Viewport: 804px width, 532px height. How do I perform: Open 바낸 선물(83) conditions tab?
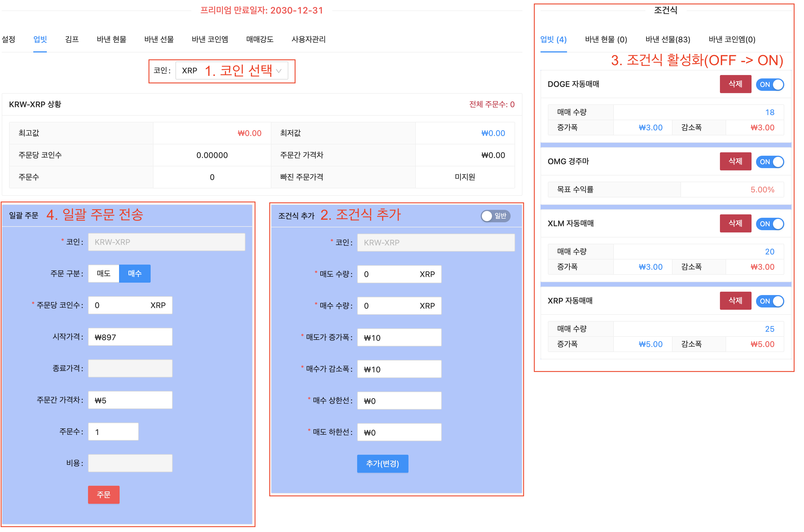(x=668, y=39)
